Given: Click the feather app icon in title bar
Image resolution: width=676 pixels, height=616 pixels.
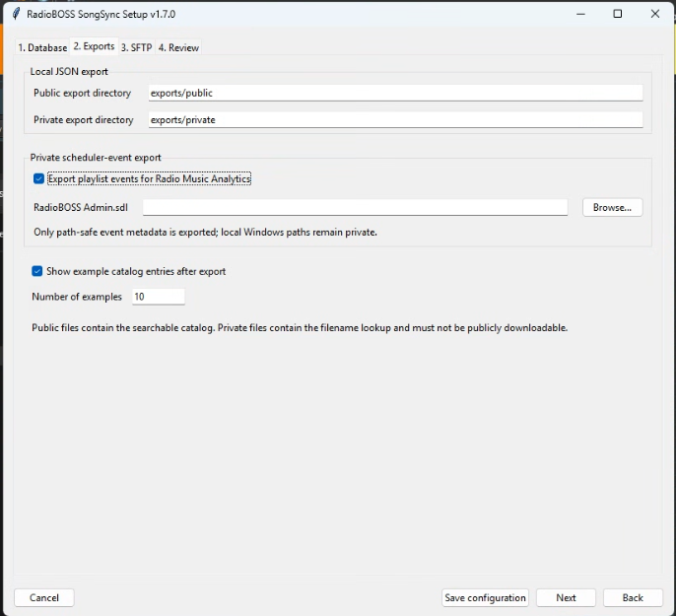Looking at the screenshot, I should click(x=17, y=14).
